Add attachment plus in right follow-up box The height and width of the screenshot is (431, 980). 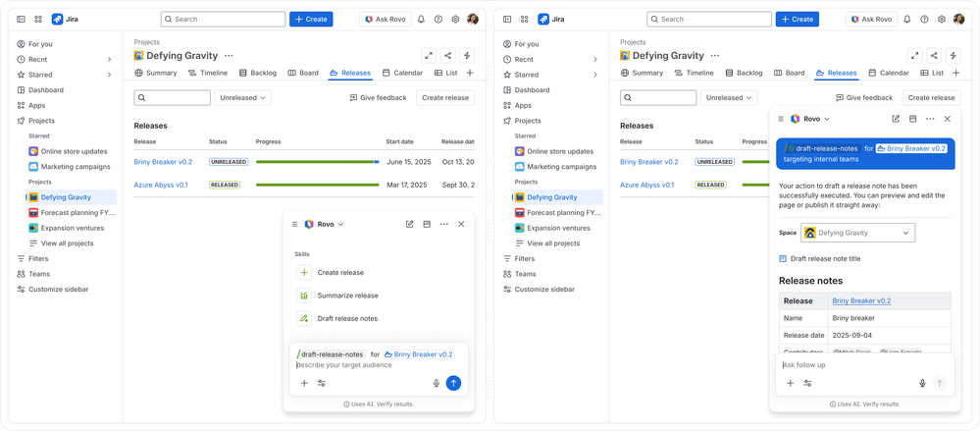pos(791,384)
